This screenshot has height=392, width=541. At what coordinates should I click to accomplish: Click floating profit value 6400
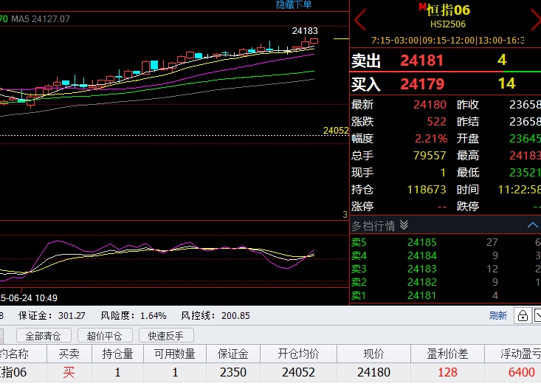(x=521, y=372)
